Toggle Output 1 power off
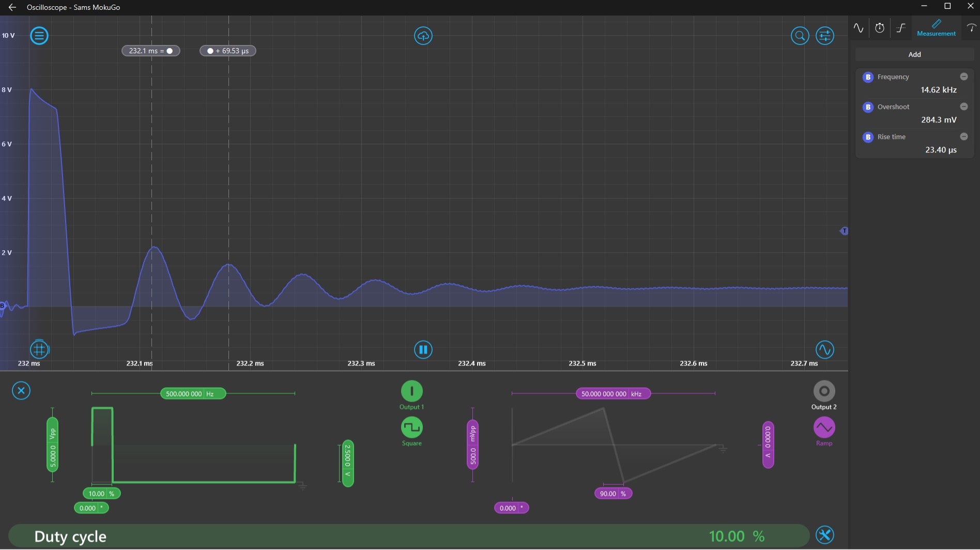This screenshot has width=980, height=550. click(x=411, y=391)
